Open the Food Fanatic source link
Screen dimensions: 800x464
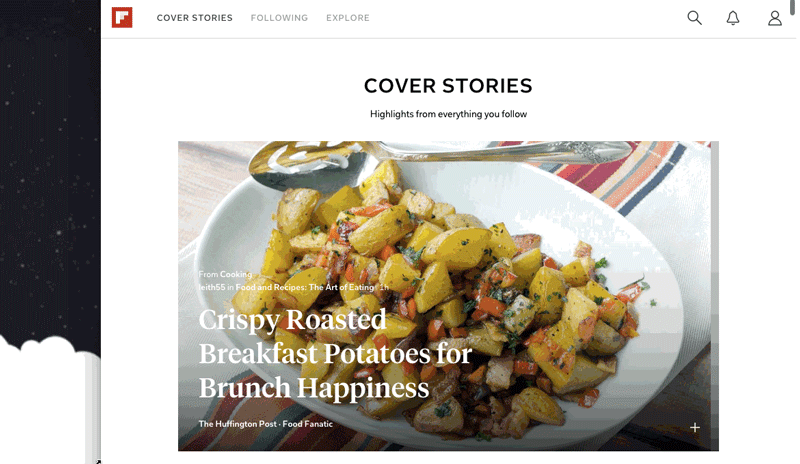coord(308,424)
